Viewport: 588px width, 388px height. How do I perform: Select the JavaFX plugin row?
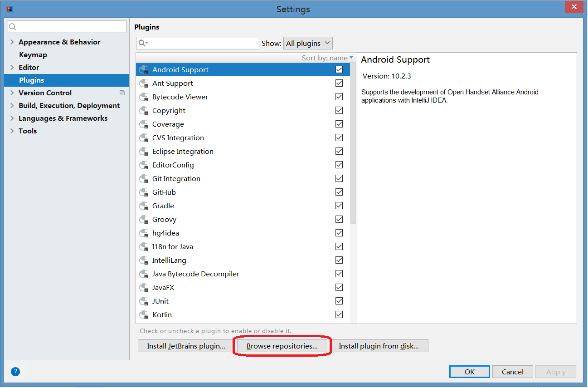pyautogui.click(x=243, y=287)
